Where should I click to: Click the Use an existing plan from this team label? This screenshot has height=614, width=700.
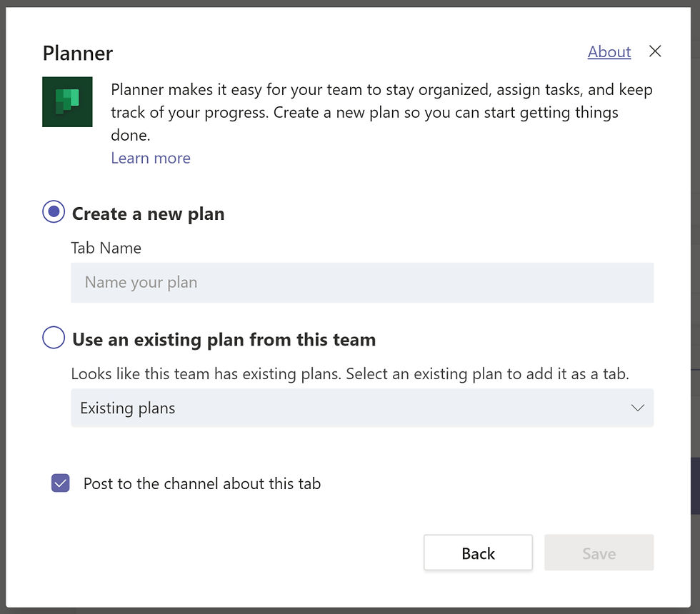click(x=224, y=339)
